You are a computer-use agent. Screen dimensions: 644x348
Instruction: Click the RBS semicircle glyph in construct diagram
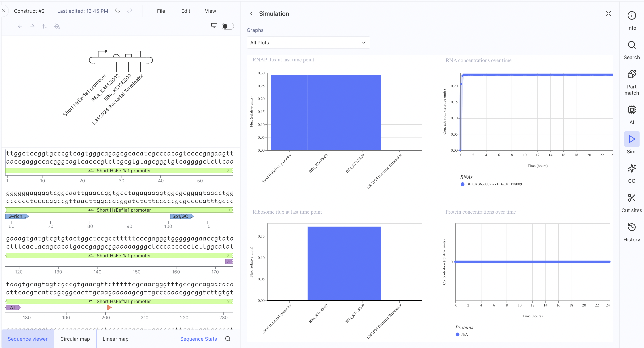(116, 56)
